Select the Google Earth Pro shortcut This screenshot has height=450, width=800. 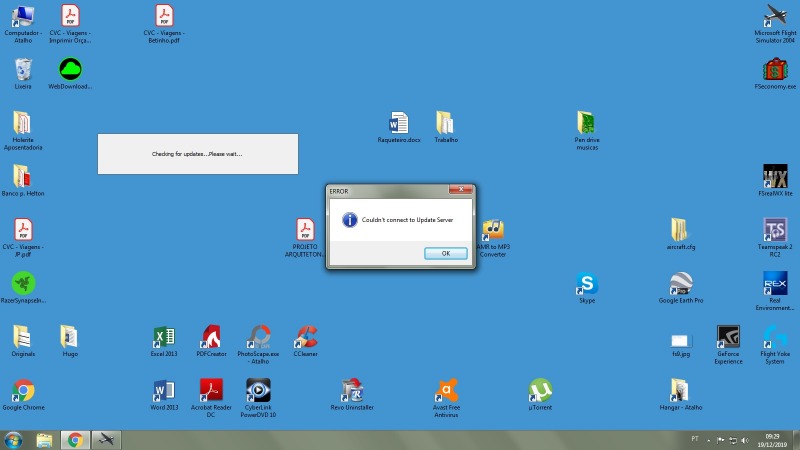pos(681,288)
